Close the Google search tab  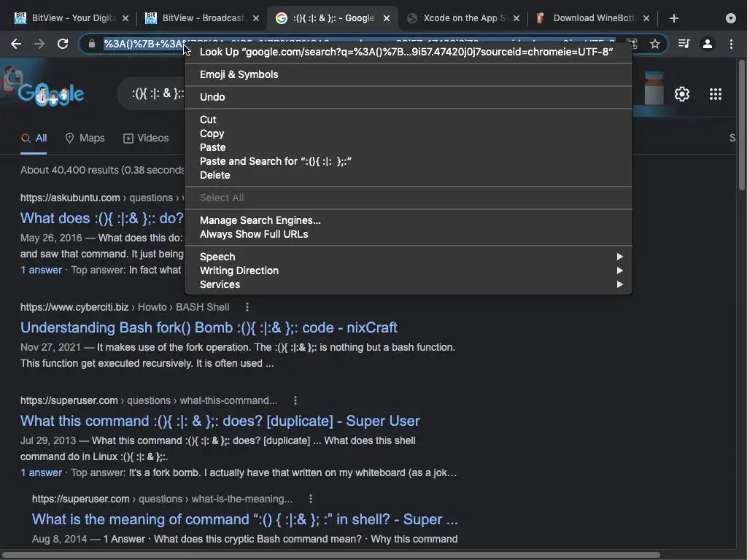387,18
